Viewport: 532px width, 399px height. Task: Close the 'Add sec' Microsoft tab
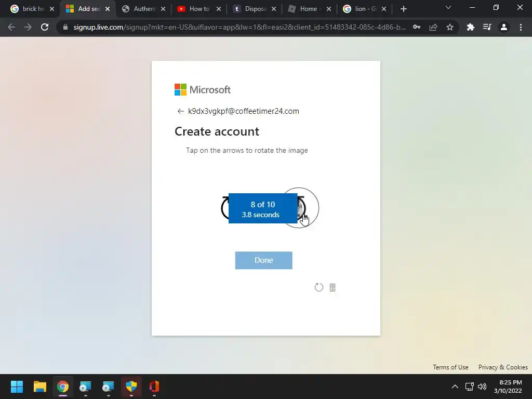click(108, 9)
